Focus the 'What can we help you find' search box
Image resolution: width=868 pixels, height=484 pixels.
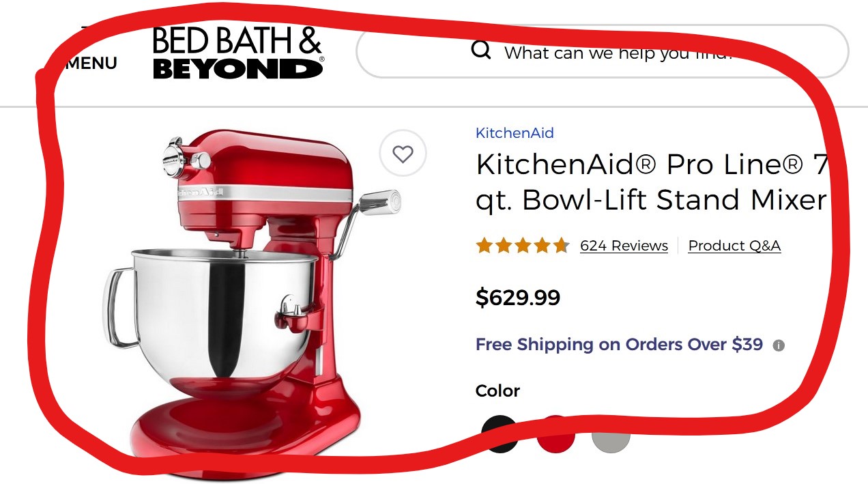603,51
